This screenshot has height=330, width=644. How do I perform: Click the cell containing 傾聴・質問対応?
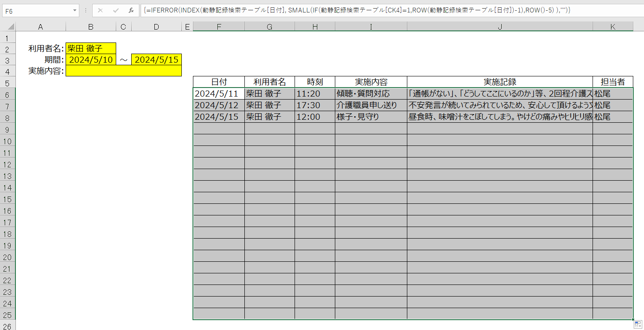tap(370, 94)
